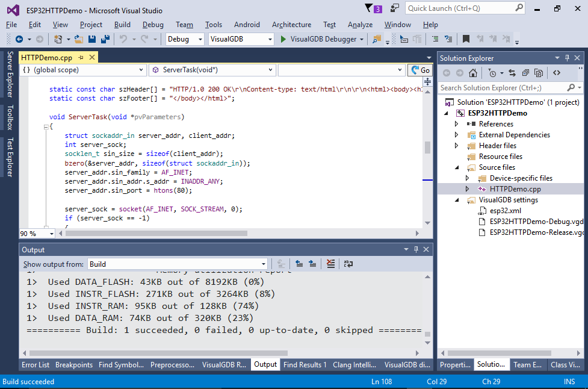Click the Open File folder icon
The height and width of the screenshot is (389, 588).
pyautogui.click(x=79, y=39)
